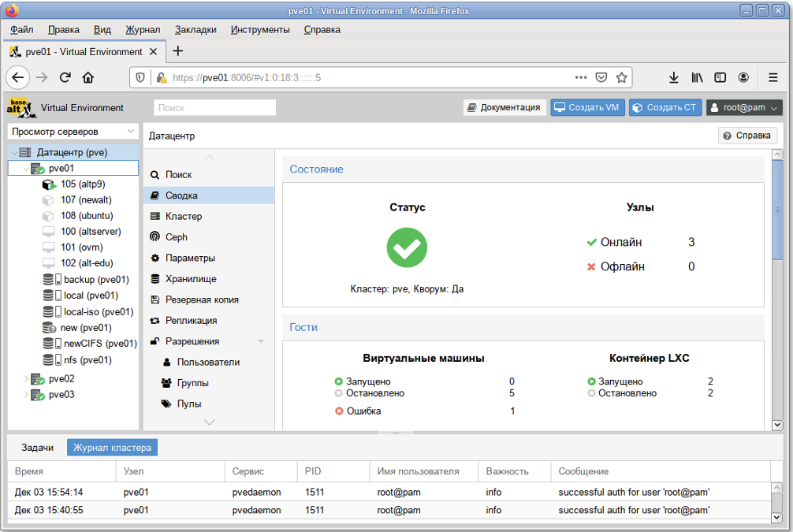Open the root@pam user dropdown
793x532 pixels.
745,108
